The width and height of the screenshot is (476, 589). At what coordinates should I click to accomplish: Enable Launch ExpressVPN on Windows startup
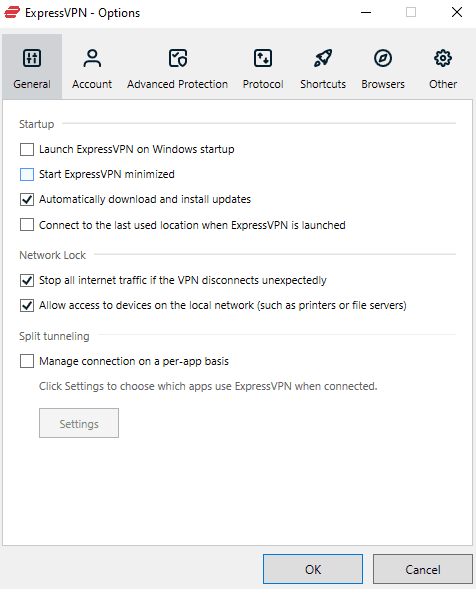coord(27,150)
